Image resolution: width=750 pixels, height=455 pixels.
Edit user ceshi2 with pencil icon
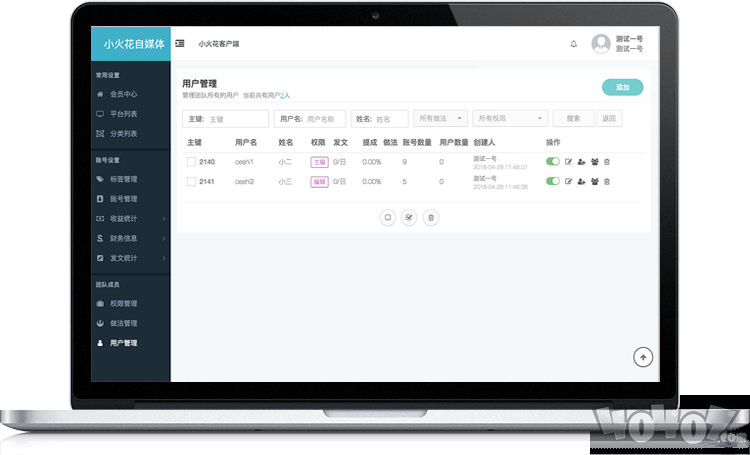coord(568,181)
